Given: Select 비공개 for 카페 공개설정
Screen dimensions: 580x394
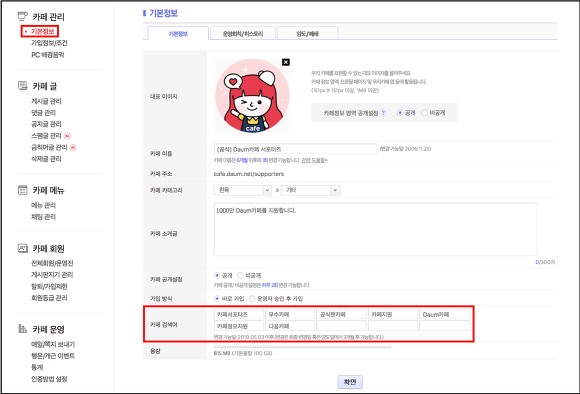Looking at the screenshot, I should tap(240, 275).
